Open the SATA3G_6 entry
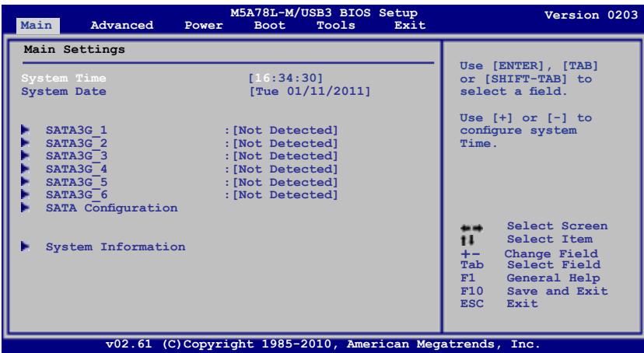This screenshot has height=353, width=644. pyautogui.click(x=76, y=194)
